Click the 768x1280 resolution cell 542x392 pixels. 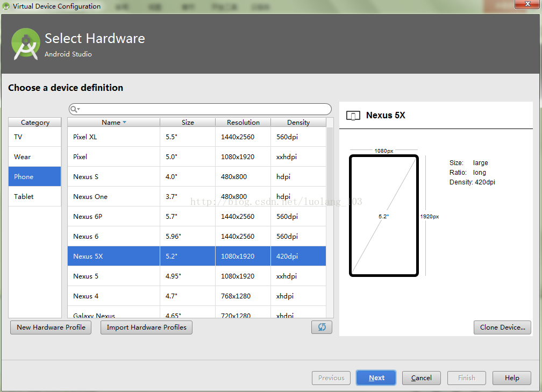[x=243, y=296]
